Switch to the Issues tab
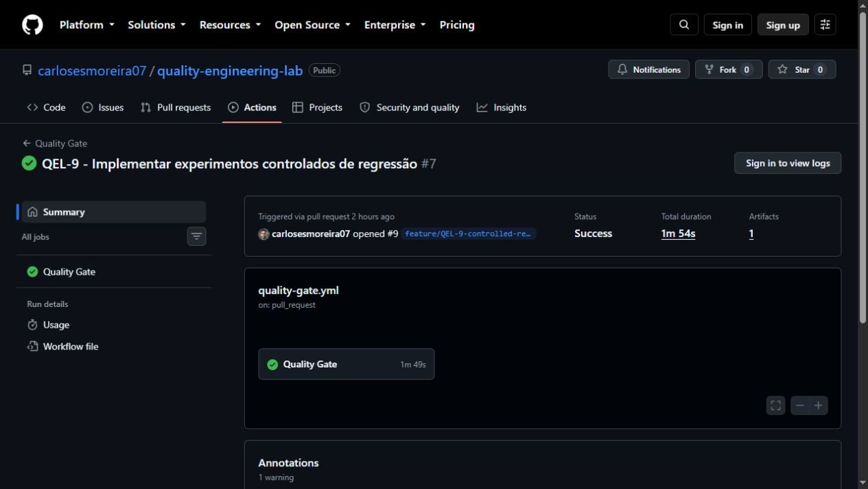The height and width of the screenshot is (489, 868). tap(103, 108)
